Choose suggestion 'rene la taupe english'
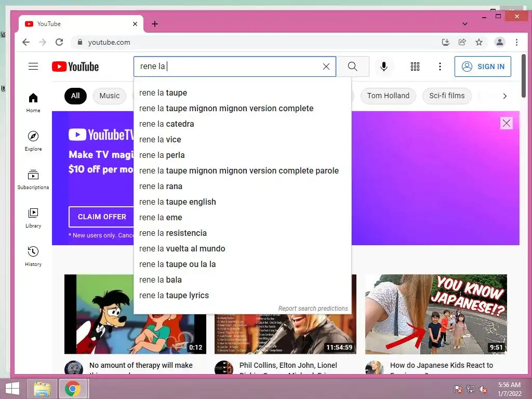Viewport: 532px width, 399px height. click(x=243, y=202)
